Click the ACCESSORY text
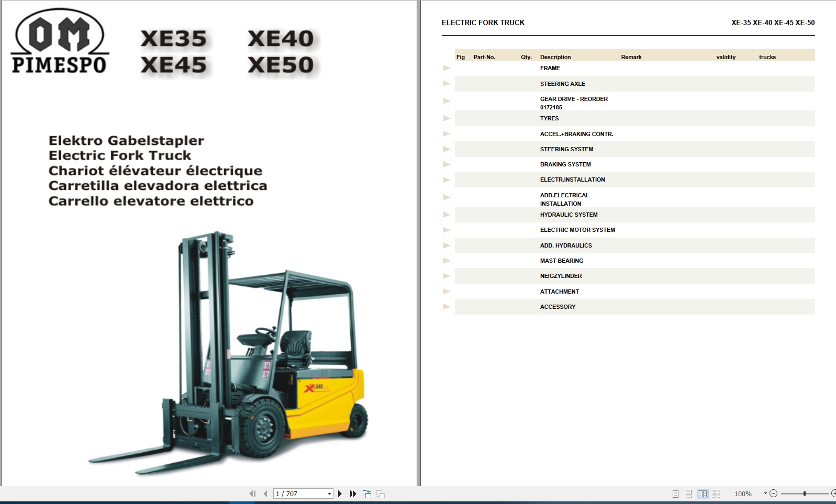This screenshot has height=504, width=836. [x=558, y=307]
